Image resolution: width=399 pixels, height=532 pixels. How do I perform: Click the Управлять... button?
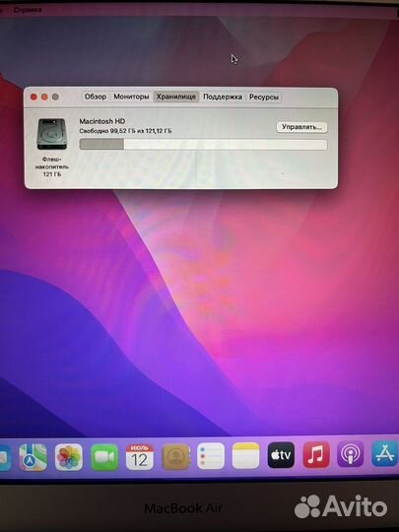click(301, 127)
